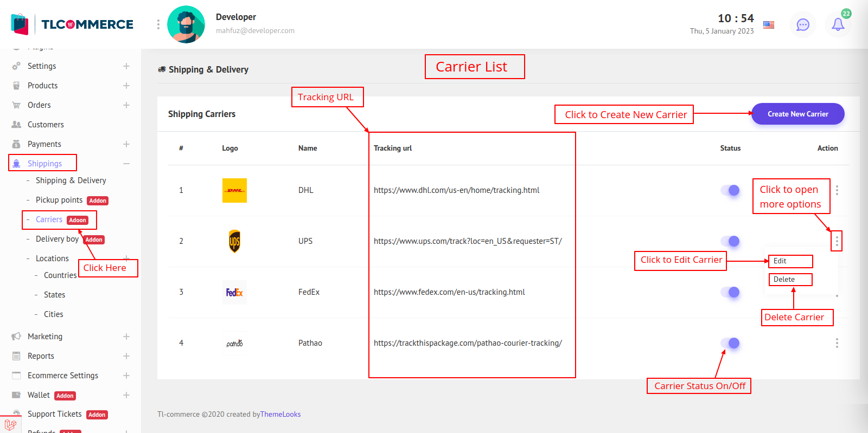Expand the Settings sidebar menu
The height and width of the screenshot is (433, 868).
click(126, 66)
